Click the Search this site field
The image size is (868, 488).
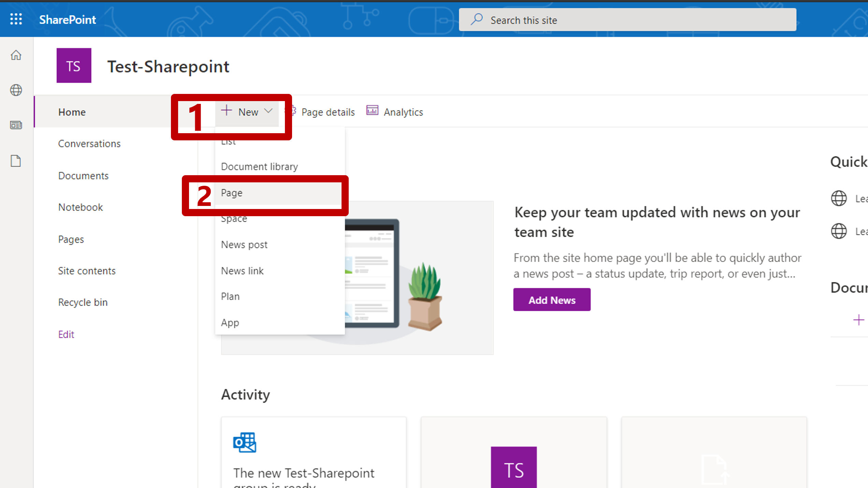click(x=627, y=20)
